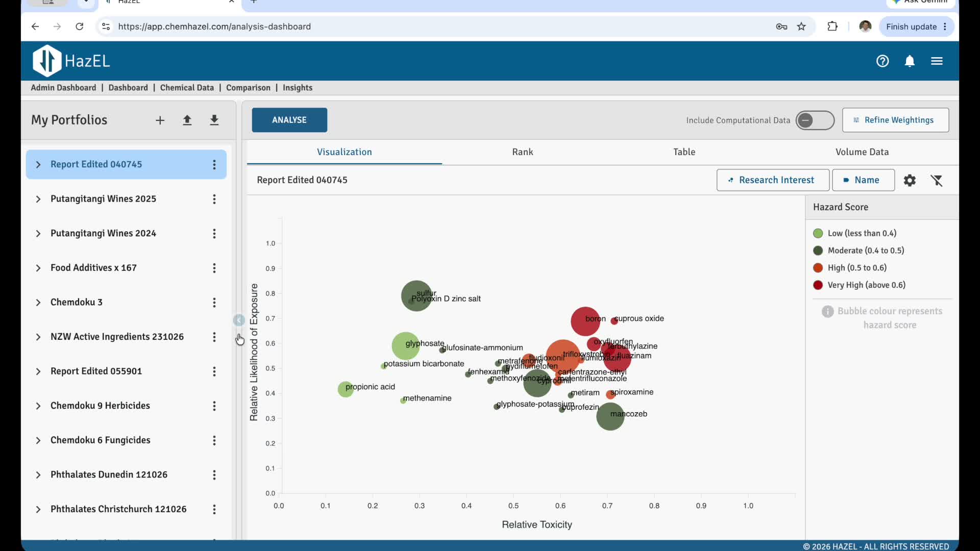The image size is (980, 551).
Task: Switch to the Table tab
Action: click(684, 152)
